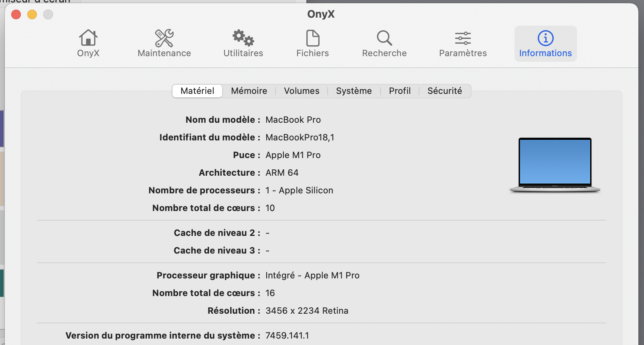The height and width of the screenshot is (345, 644).
Task: Open the Volumes tab
Action: pyautogui.click(x=302, y=91)
